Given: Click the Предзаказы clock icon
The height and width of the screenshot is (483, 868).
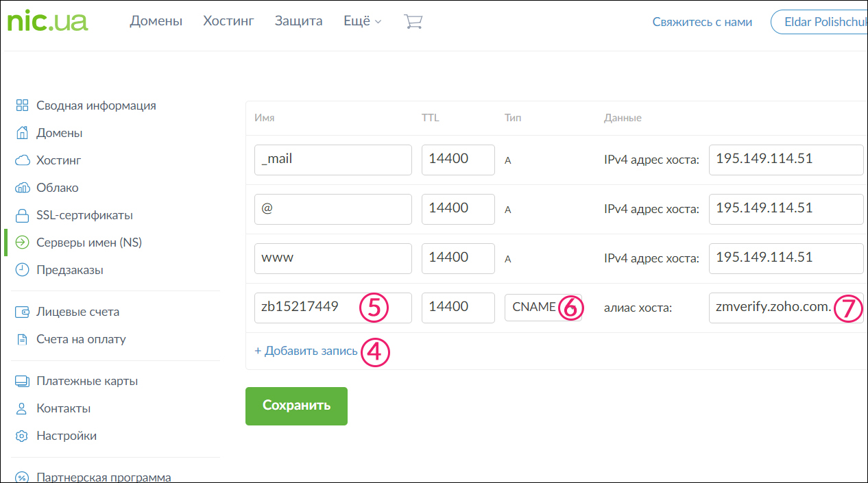Looking at the screenshot, I should pos(23,270).
